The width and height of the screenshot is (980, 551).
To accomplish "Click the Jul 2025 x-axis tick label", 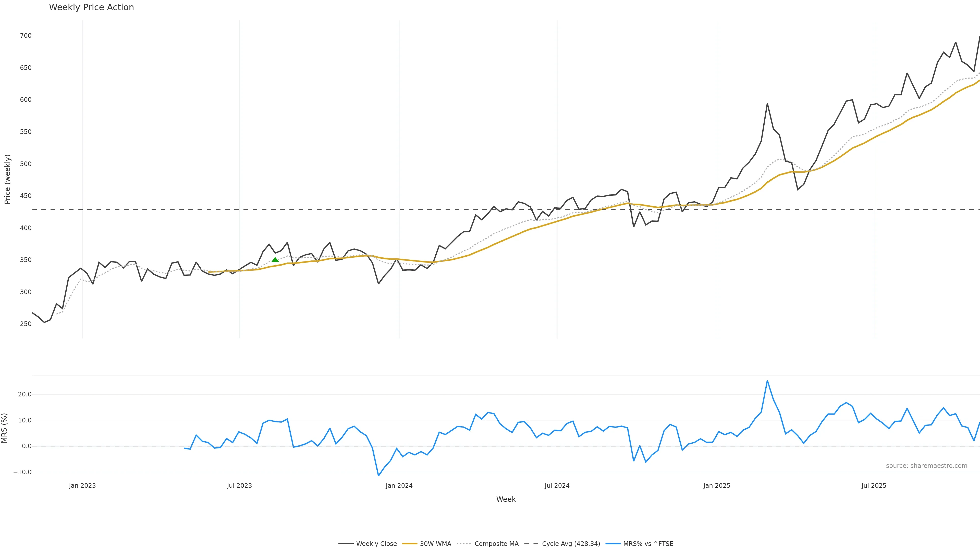I will [x=874, y=486].
